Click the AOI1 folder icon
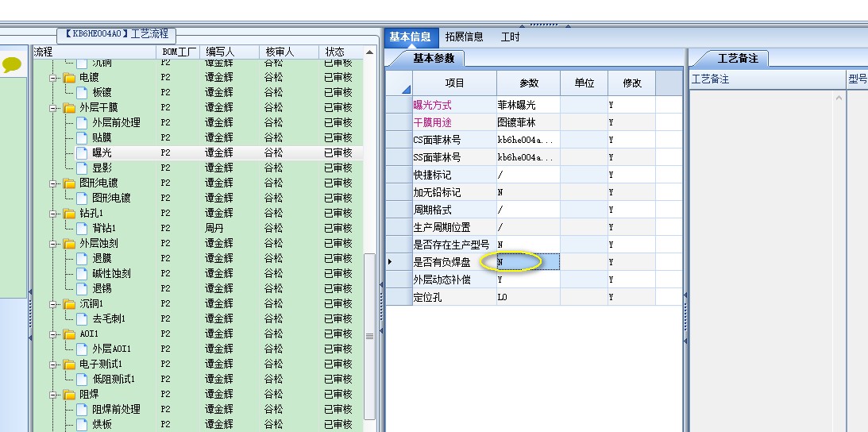This screenshot has height=432, width=868. 69,334
